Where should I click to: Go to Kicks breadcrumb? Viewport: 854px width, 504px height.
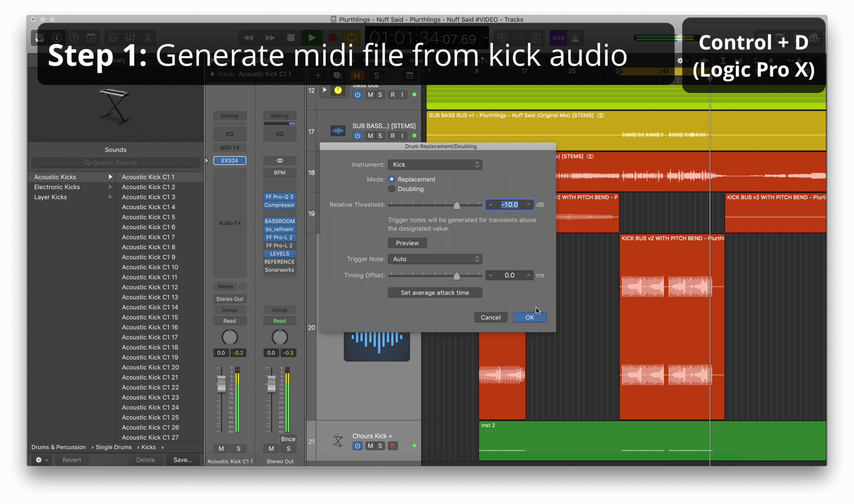(148, 447)
